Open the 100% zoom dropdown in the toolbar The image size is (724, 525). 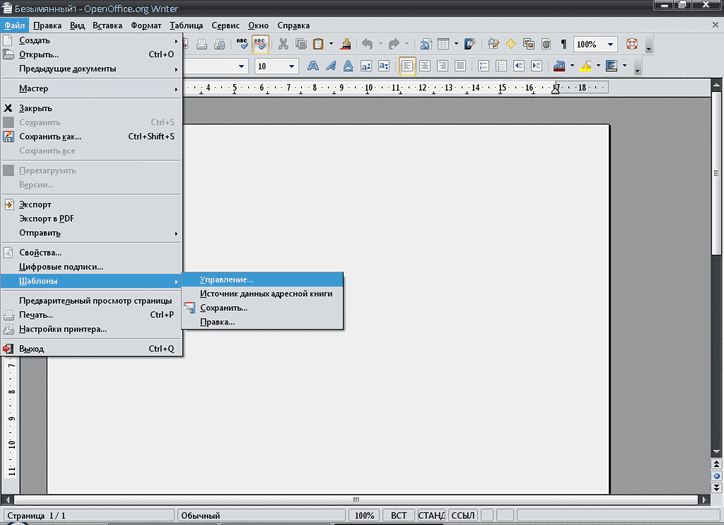coord(610,44)
